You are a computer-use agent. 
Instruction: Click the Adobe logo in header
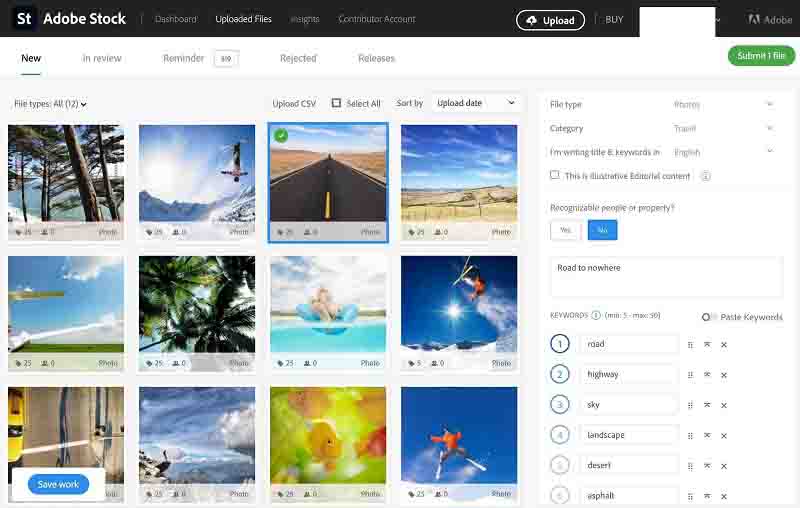coord(770,20)
